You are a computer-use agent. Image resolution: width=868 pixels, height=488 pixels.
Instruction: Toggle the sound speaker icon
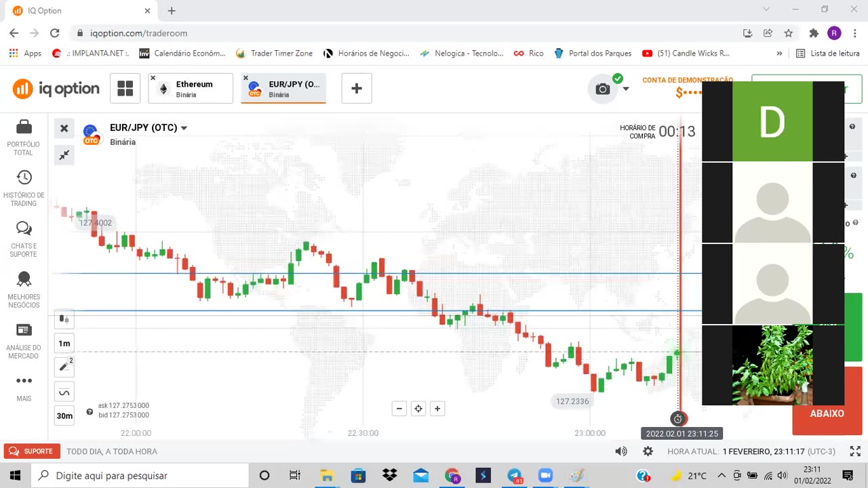(620, 451)
